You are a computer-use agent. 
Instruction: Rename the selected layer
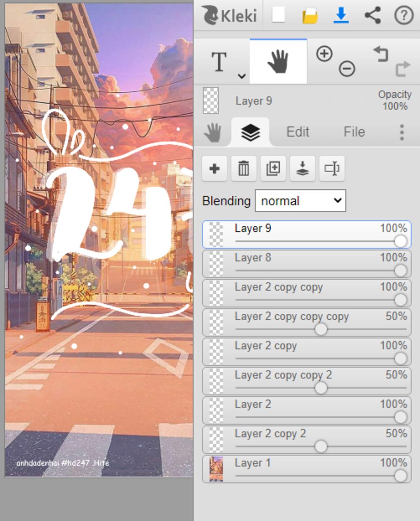tap(332, 168)
